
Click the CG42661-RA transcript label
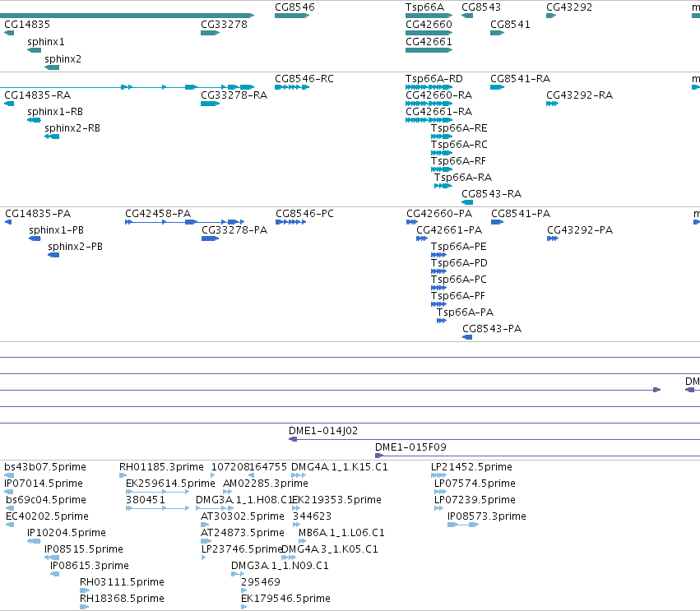439,112
